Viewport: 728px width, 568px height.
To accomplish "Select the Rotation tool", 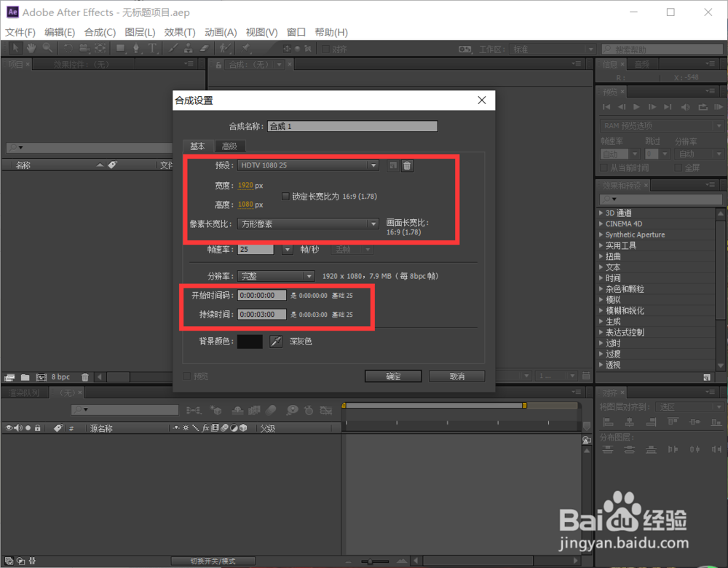I will point(68,48).
